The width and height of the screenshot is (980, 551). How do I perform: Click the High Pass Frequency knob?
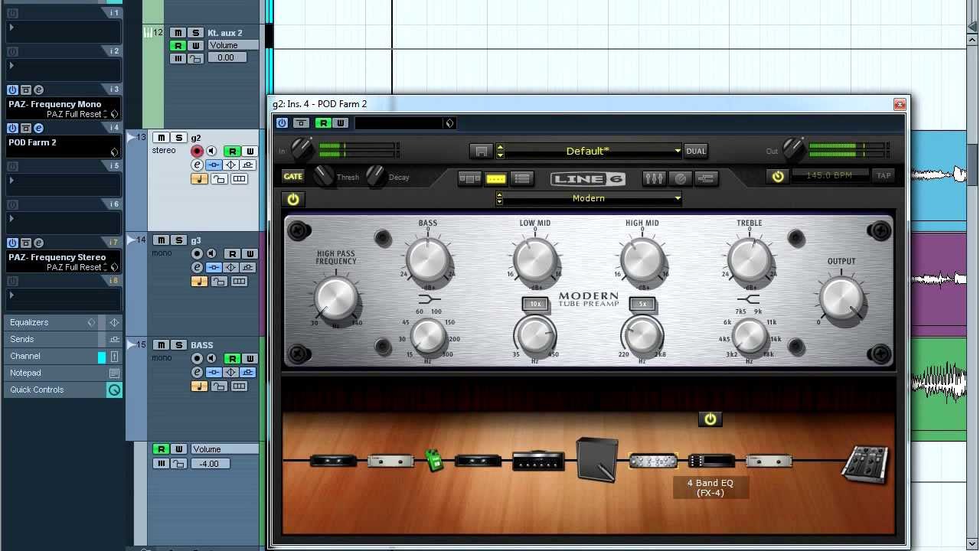(336, 298)
